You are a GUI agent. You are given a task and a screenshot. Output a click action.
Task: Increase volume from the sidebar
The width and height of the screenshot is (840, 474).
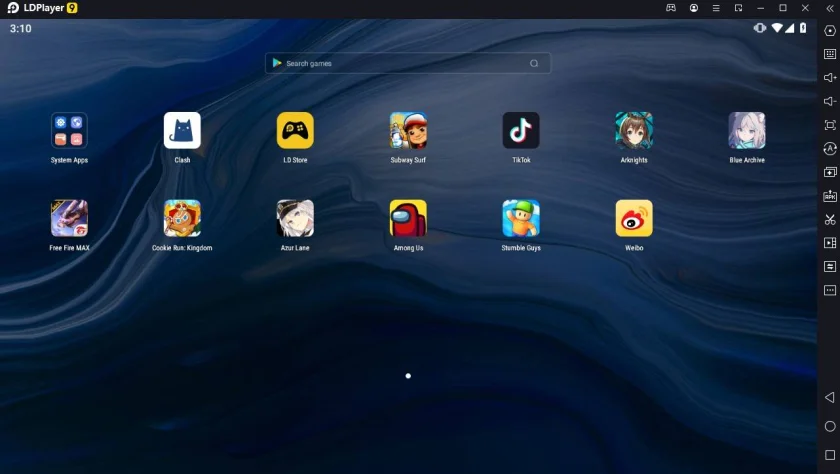point(830,78)
